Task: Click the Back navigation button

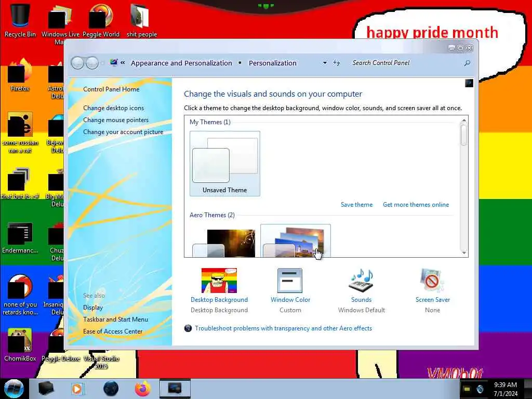Action: (78, 63)
